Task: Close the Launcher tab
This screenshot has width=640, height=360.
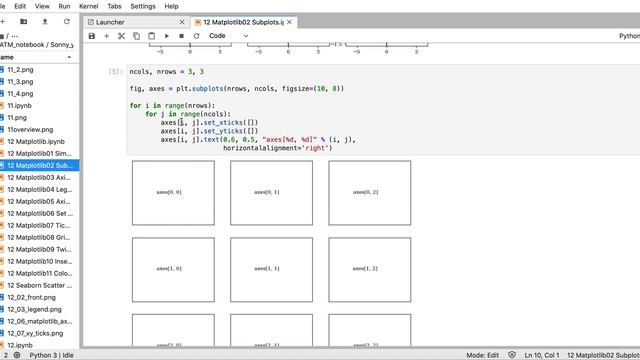Action: pyautogui.click(x=182, y=22)
